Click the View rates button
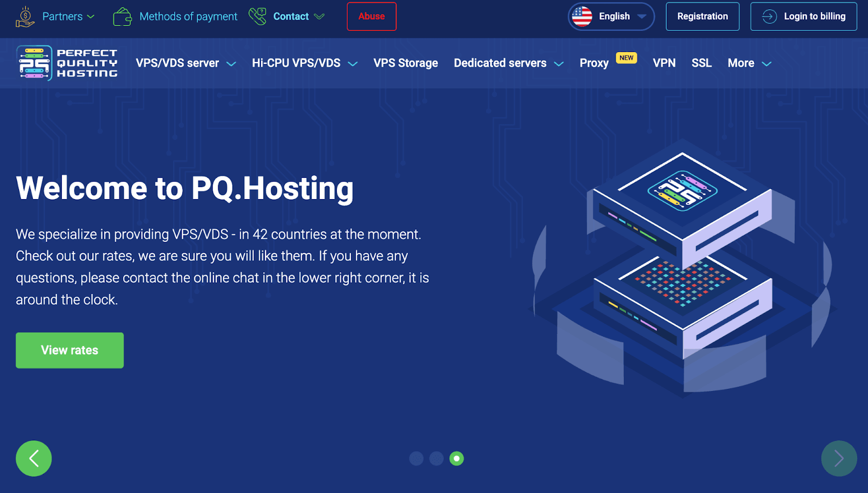This screenshot has width=868, height=493. (69, 350)
